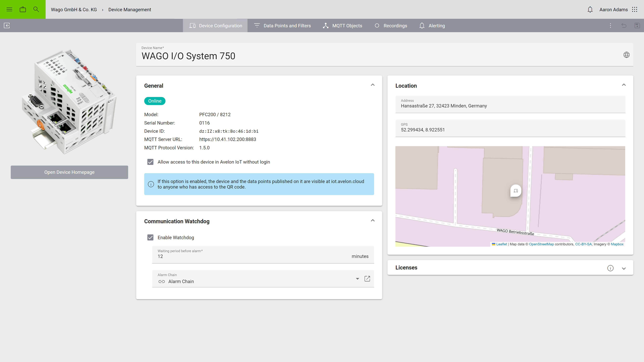
Task: Open the apps grid launcher icon
Action: [634, 10]
